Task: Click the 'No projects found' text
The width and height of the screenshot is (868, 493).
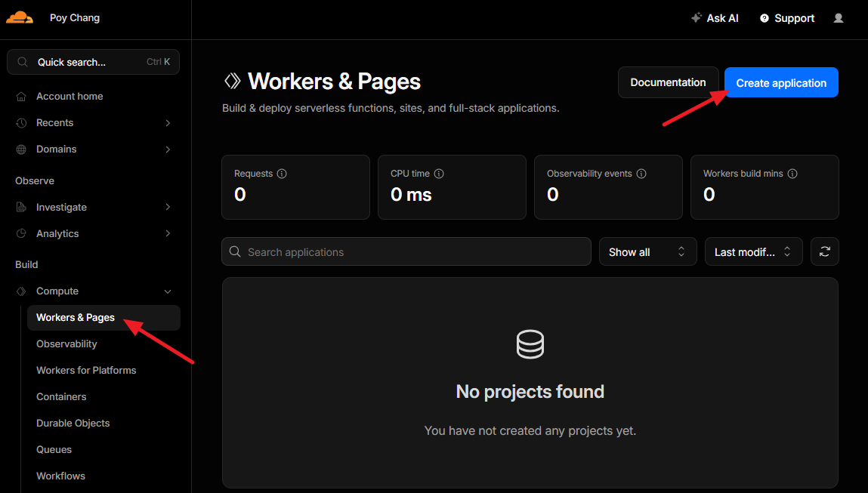Action: click(x=530, y=392)
